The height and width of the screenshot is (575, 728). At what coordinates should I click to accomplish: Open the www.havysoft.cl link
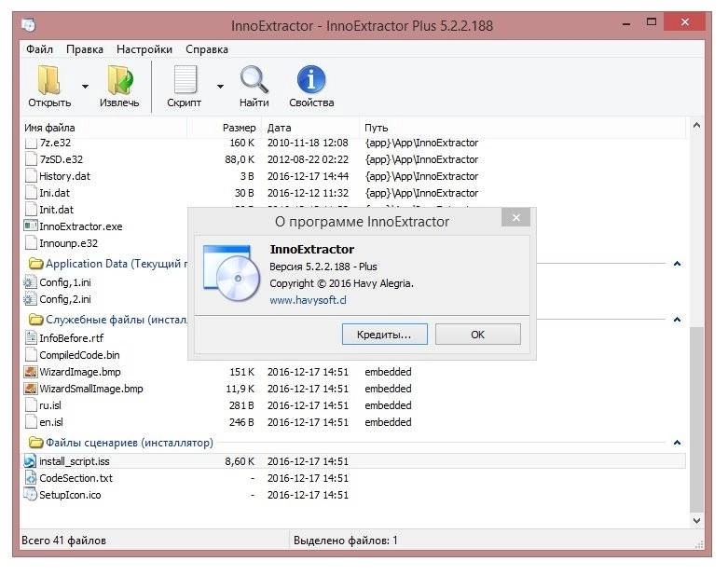[x=308, y=300]
